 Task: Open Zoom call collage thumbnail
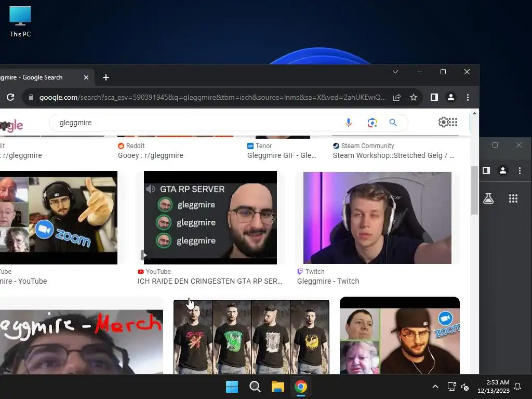(x=400, y=336)
